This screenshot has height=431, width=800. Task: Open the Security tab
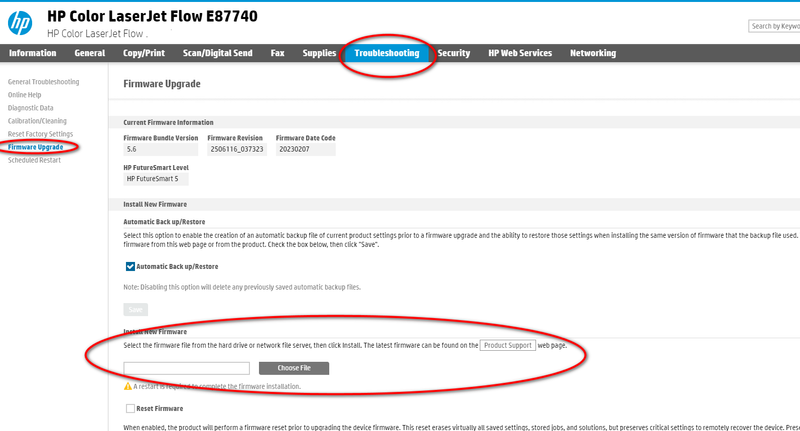pyautogui.click(x=454, y=53)
